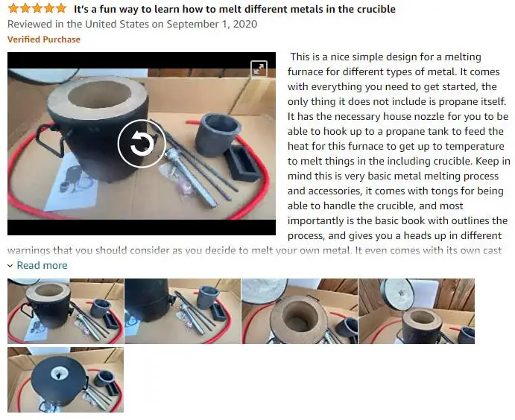This screenshot has height=420, width=515.
Task: Click the second star of the rating
Action: coord(25,8)
